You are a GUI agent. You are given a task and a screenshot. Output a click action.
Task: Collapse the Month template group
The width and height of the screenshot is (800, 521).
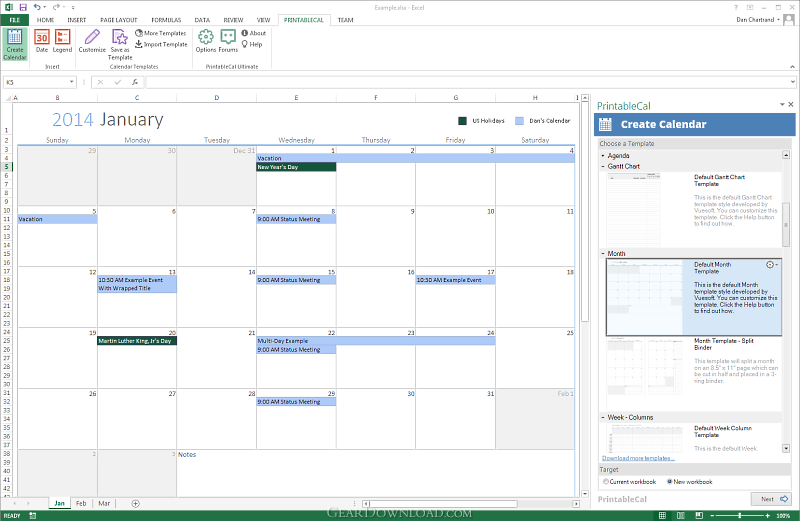point(603,254)
